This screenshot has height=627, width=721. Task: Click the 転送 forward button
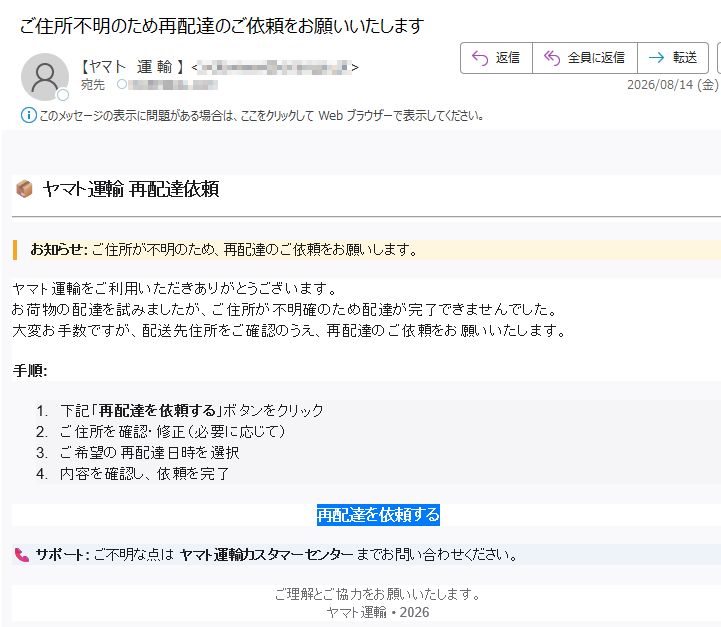tap(673, 58)
